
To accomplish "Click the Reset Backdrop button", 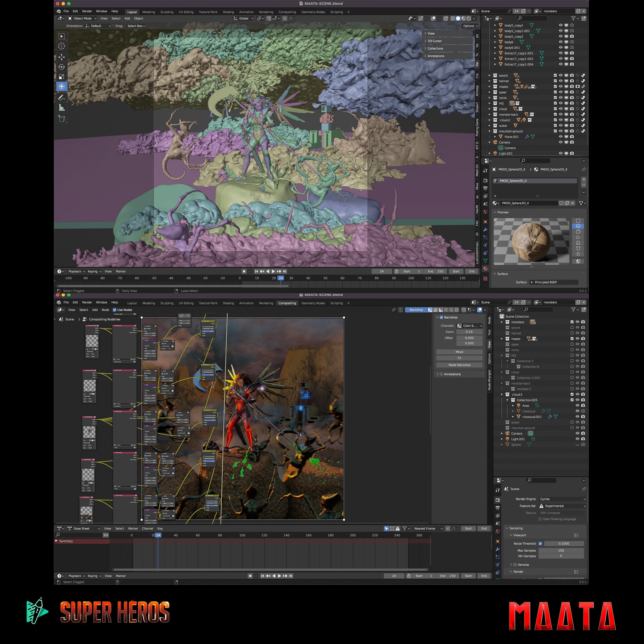I will tap(459, 365).
